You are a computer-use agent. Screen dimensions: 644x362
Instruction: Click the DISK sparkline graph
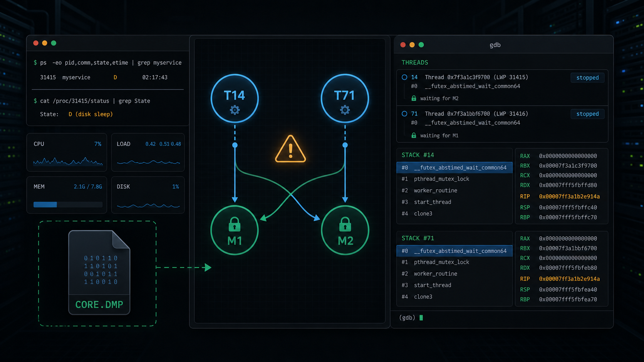[x=148, y=206]
